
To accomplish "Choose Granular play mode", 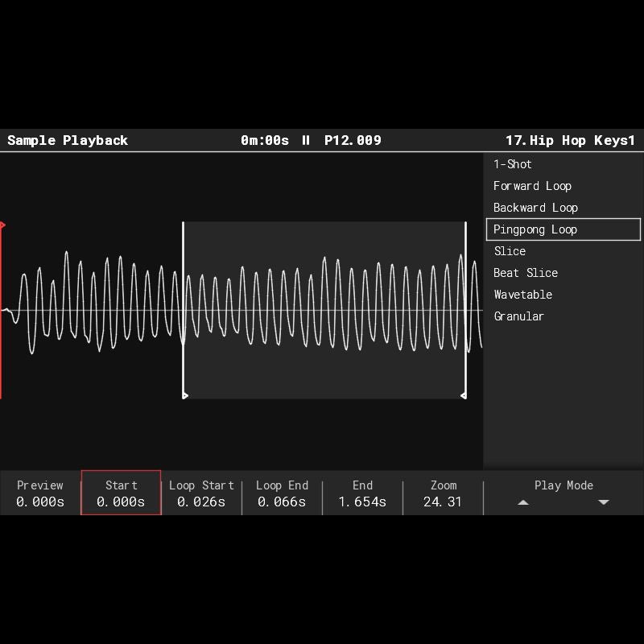I will pos(563,316).
